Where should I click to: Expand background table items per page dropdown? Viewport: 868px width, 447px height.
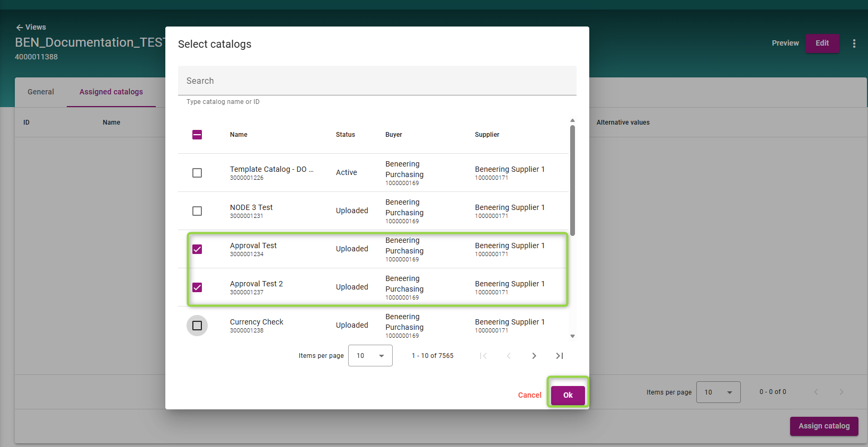coord(718,392)
